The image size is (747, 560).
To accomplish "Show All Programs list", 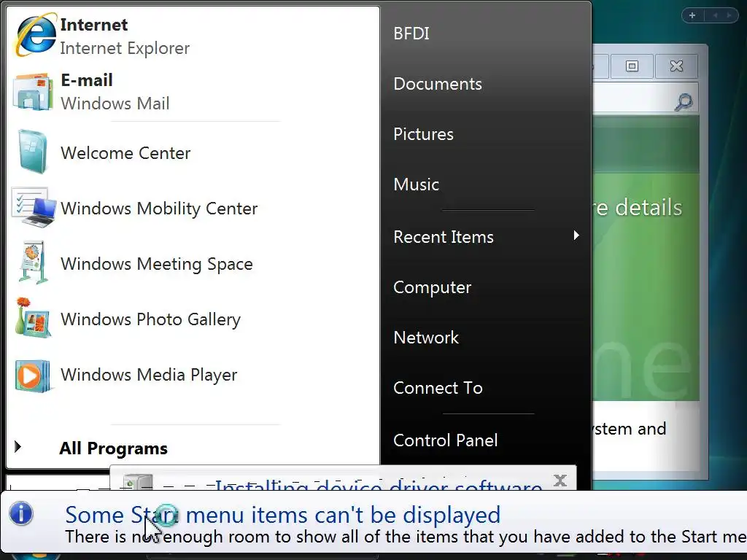I will click(x=113, y=448).
